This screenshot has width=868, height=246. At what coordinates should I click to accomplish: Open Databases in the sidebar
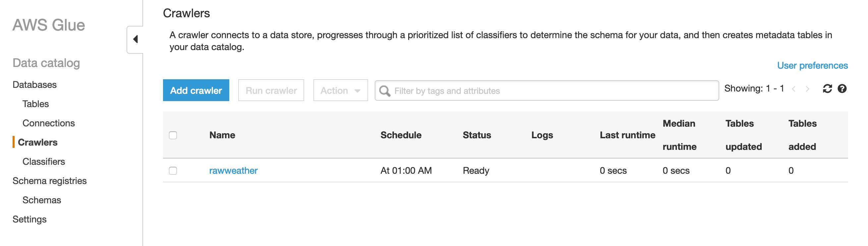[x=34, y=85]
